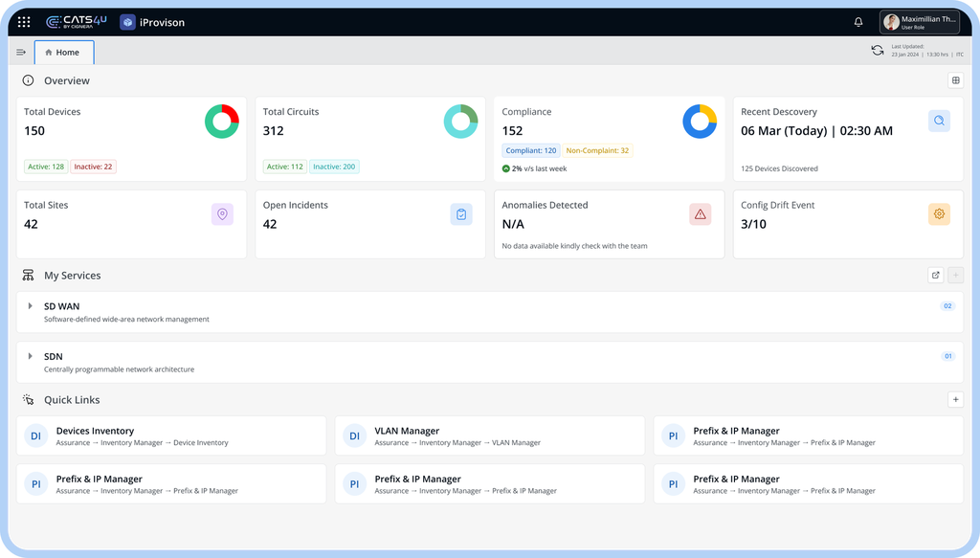Viewport: 980px width, 558px height.
Task: Open the notifications bell
Action: click(858, 23)
